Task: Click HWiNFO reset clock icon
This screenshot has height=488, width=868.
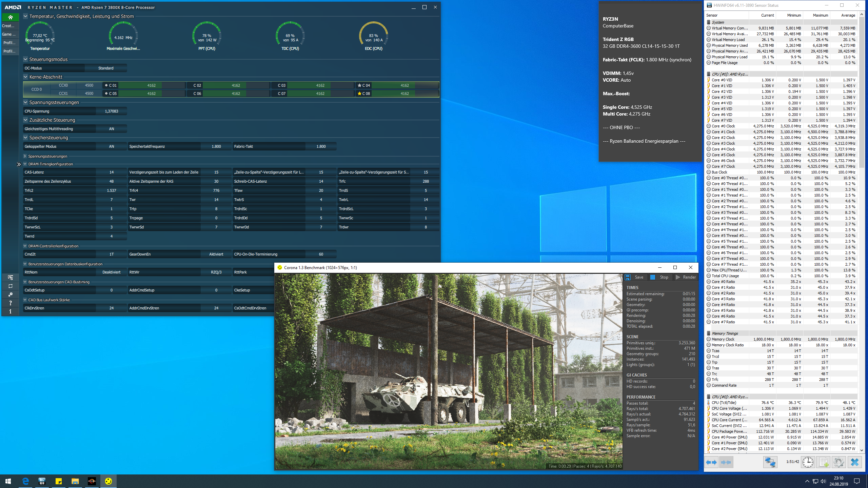Action: coord(808,462)
